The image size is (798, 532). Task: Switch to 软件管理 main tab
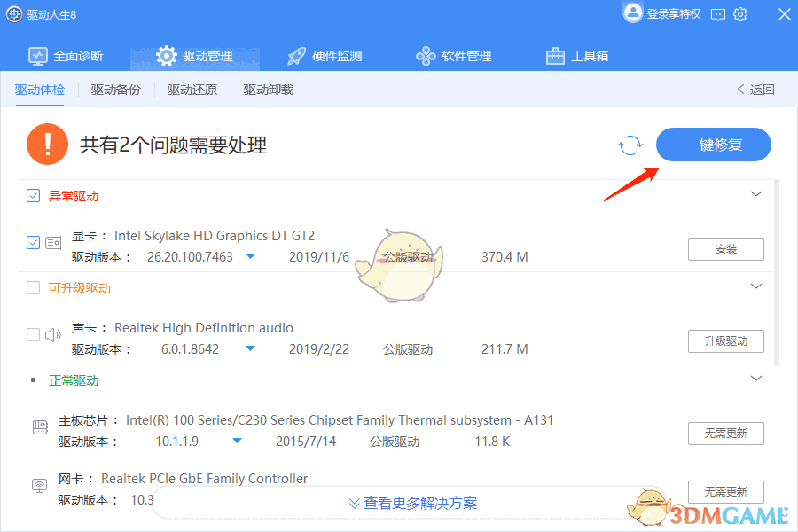pos(454,56)
